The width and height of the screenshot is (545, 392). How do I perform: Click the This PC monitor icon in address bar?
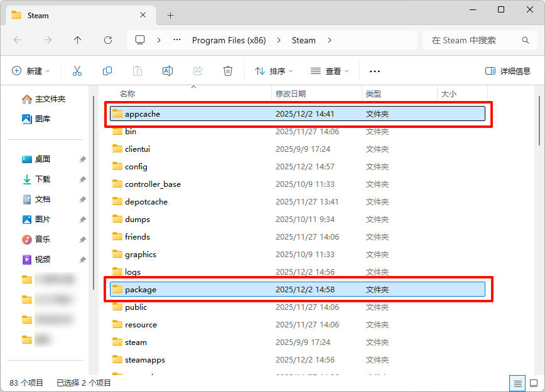(140, 40)
